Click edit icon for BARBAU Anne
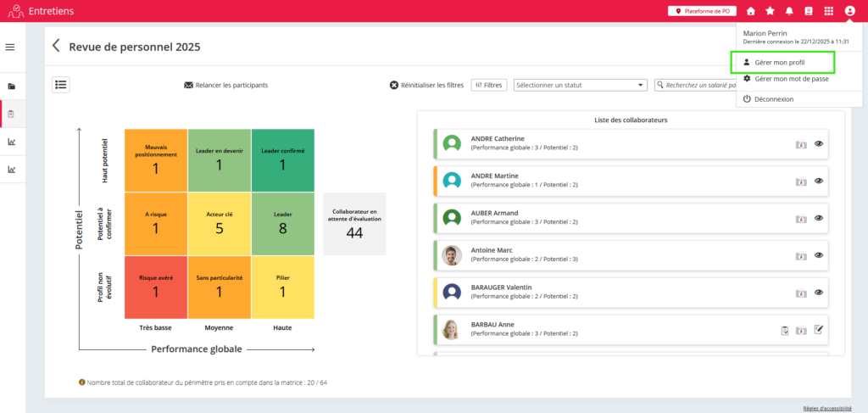The height and width of the screenshot is (413, 868). click(x=819, y=330)
